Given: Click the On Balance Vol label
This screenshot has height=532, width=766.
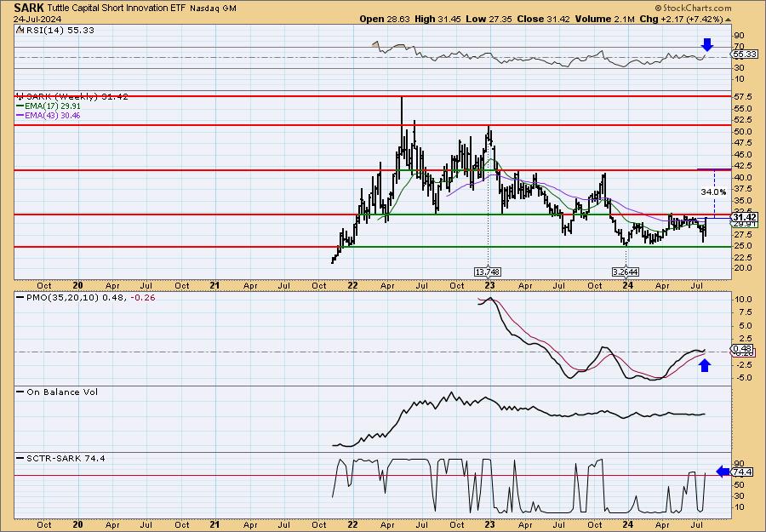Looking at the screenshot, I should pyautogui.click(x=62, y=392).
